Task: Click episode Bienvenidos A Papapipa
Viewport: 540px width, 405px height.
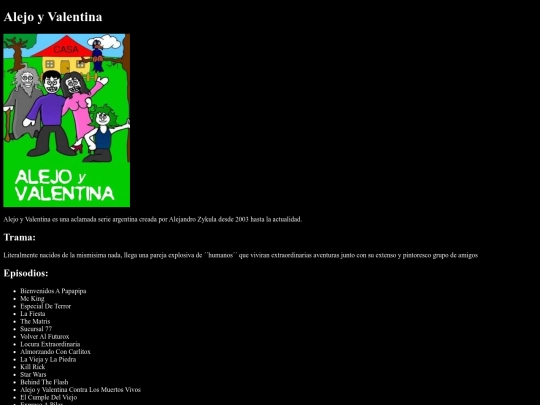Action: (x=53, y=291)
